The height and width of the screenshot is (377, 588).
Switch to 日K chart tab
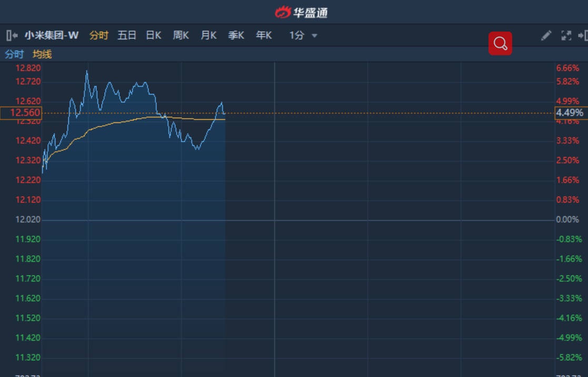click(154, 36)
